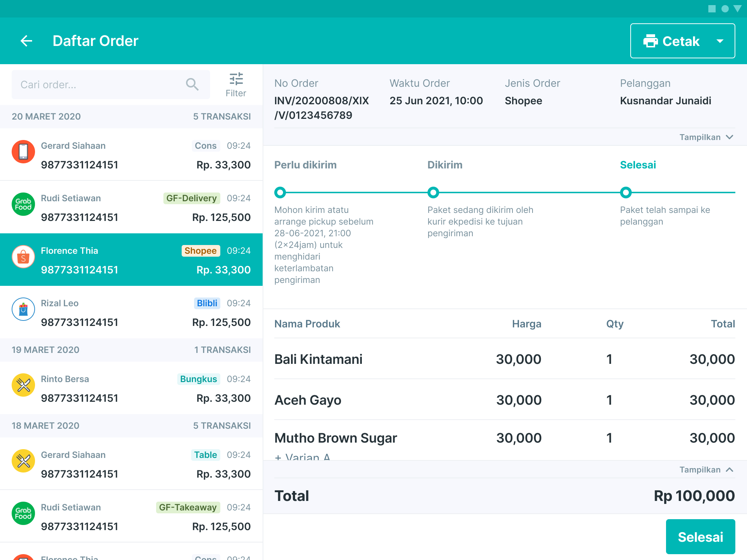This screenshot has height=560, width=747.
Task: Select the Blibli tag
Action: point(207,303)
